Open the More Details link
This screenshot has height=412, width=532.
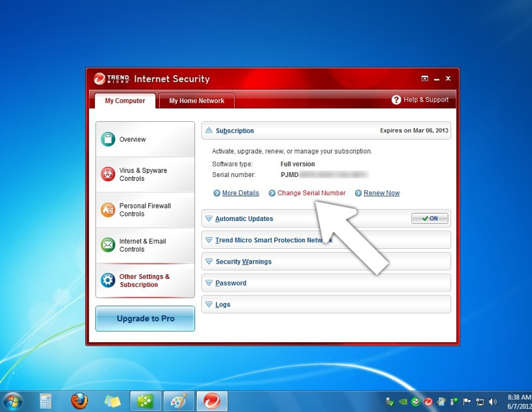241,193
